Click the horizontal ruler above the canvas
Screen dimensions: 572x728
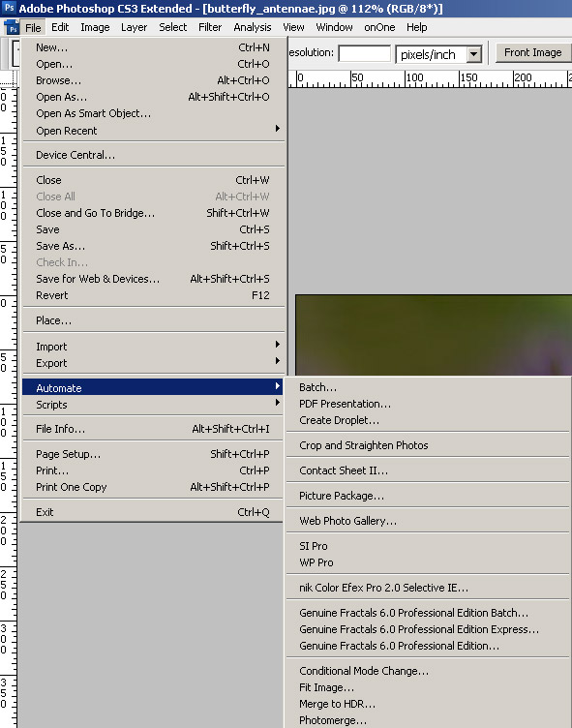(430, 79)
